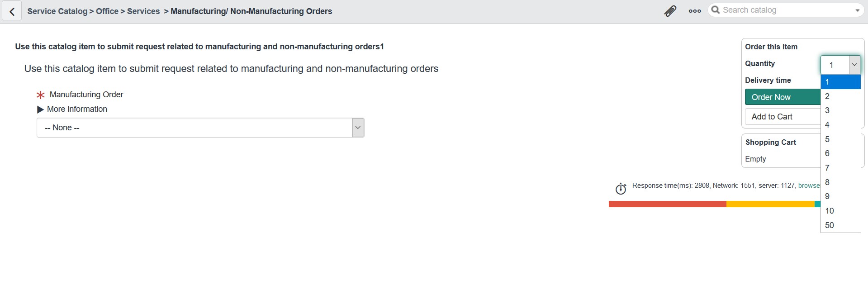Expand the search catalog dropdown arrow
Viewport: 868px width, 281px height.
(857, 10)
